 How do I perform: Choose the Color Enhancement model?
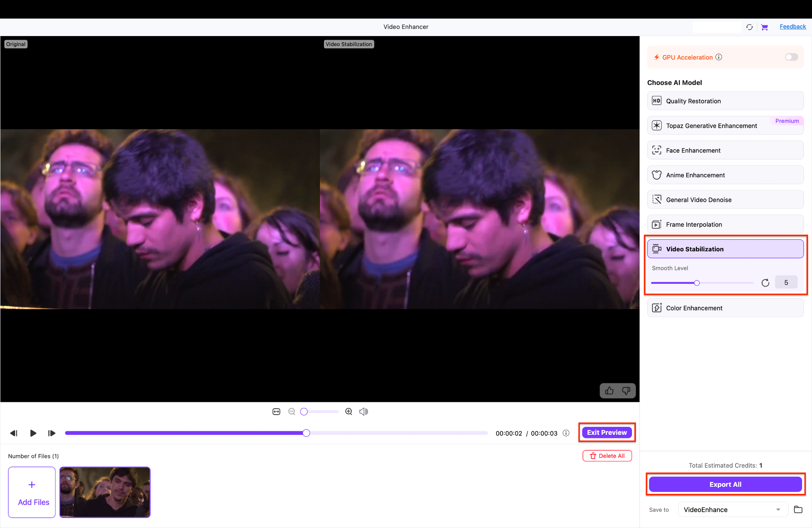tap(725, 308)
